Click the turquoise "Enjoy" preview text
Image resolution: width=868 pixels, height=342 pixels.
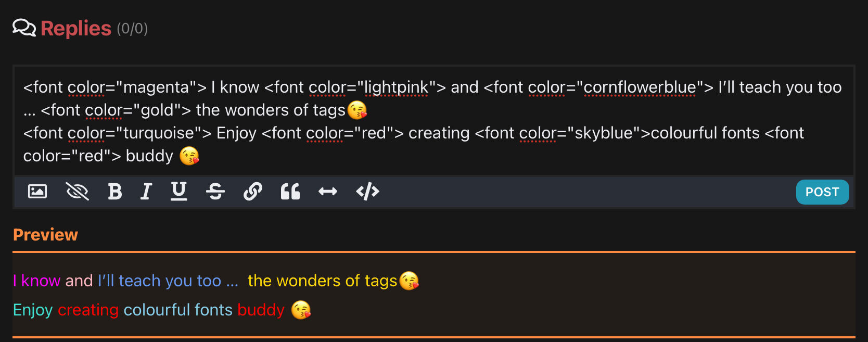[33, 310]
